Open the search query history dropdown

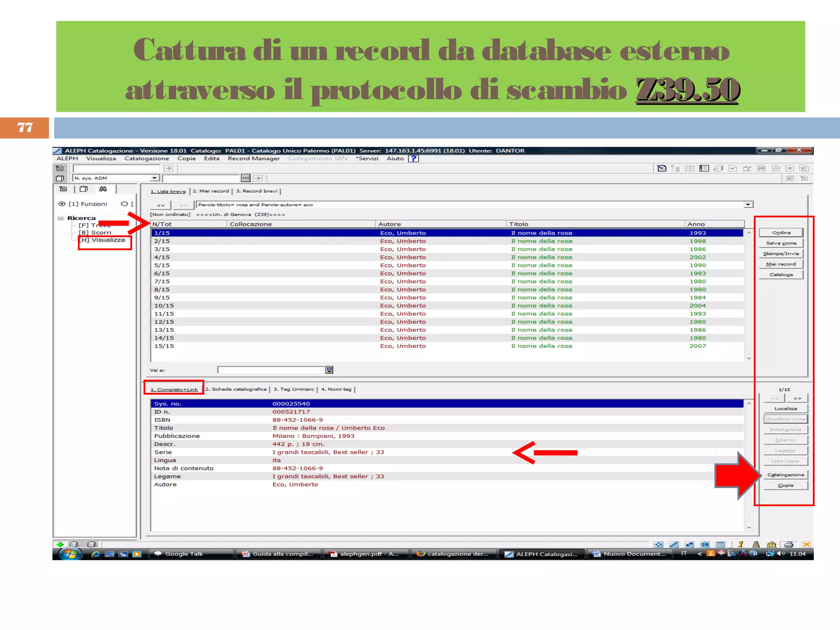coord(748,205)
